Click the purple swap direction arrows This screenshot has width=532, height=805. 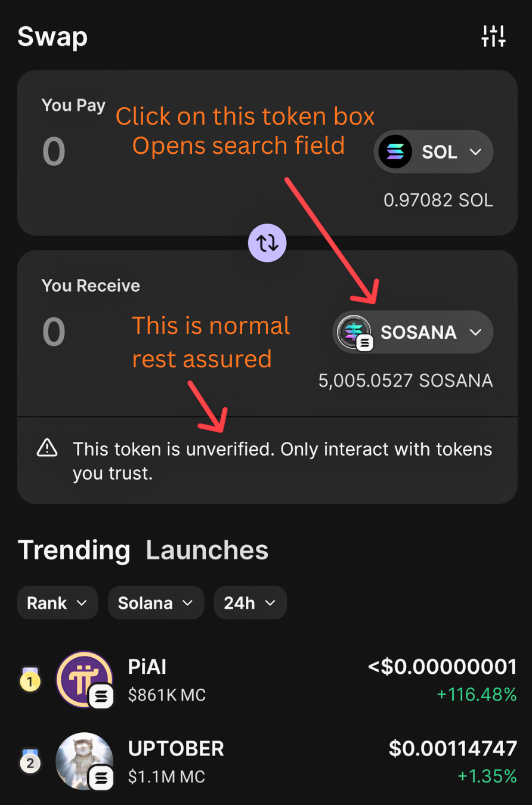267,243
